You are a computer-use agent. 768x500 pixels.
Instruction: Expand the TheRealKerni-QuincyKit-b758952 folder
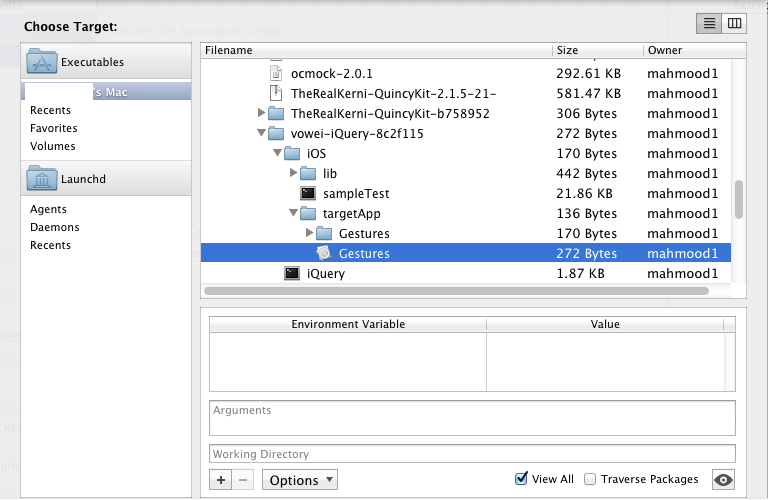pyautogui.click(x=262, y=113)
